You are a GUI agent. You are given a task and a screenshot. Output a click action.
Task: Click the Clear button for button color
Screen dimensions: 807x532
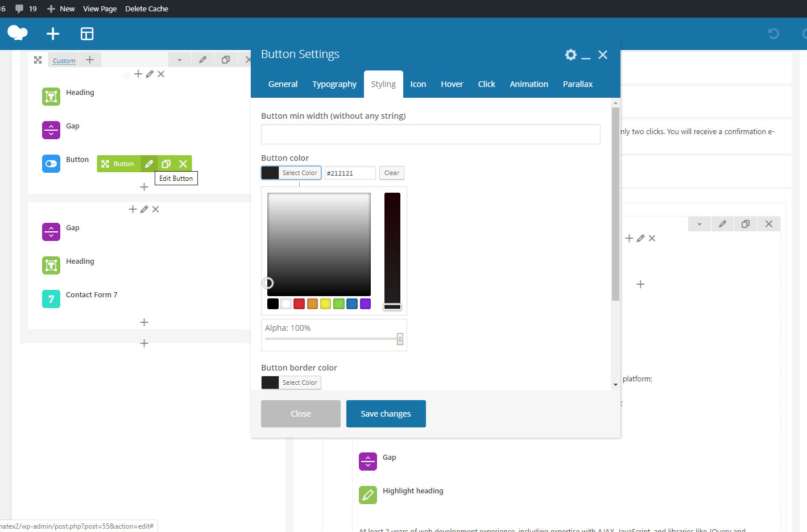coord(391,173)
